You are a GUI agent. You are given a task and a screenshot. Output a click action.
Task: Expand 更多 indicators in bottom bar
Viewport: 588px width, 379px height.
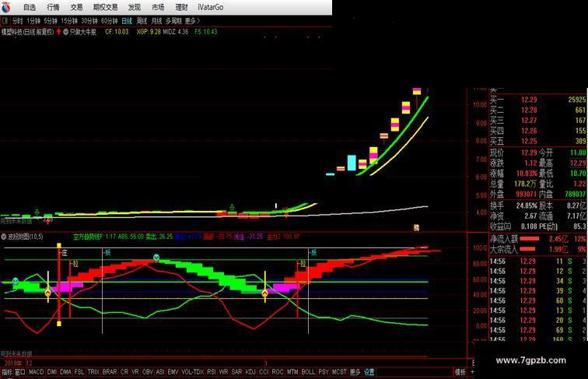coord(355,372)
